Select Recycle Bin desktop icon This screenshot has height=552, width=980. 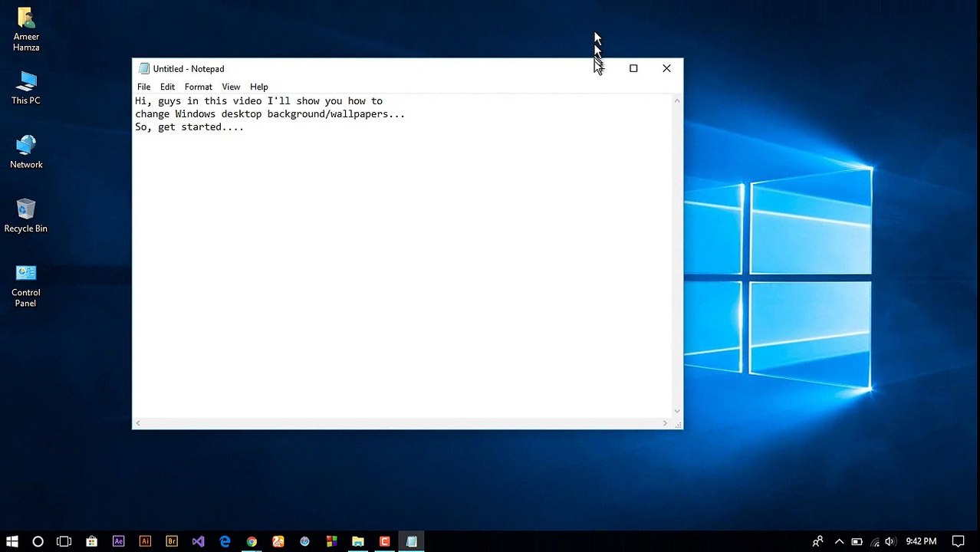coord(26,215)
